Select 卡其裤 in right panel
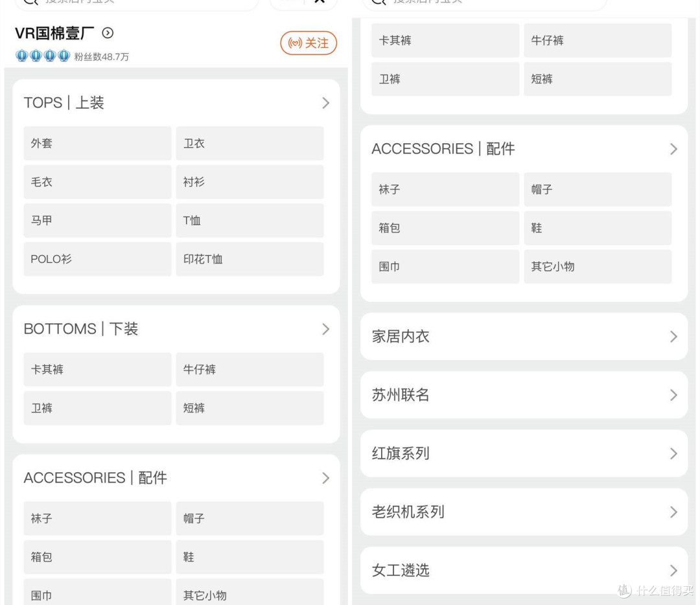The height and width of the screenshot is (605, 700). point(445,41)
